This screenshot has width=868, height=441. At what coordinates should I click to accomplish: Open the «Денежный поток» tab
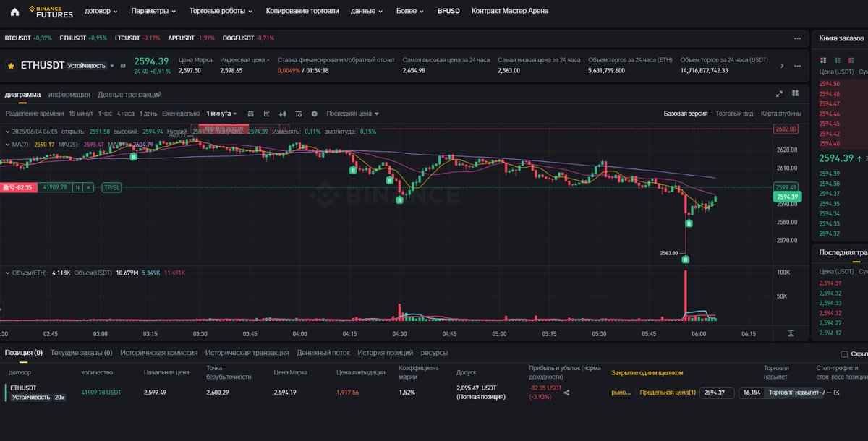[323, 353]
